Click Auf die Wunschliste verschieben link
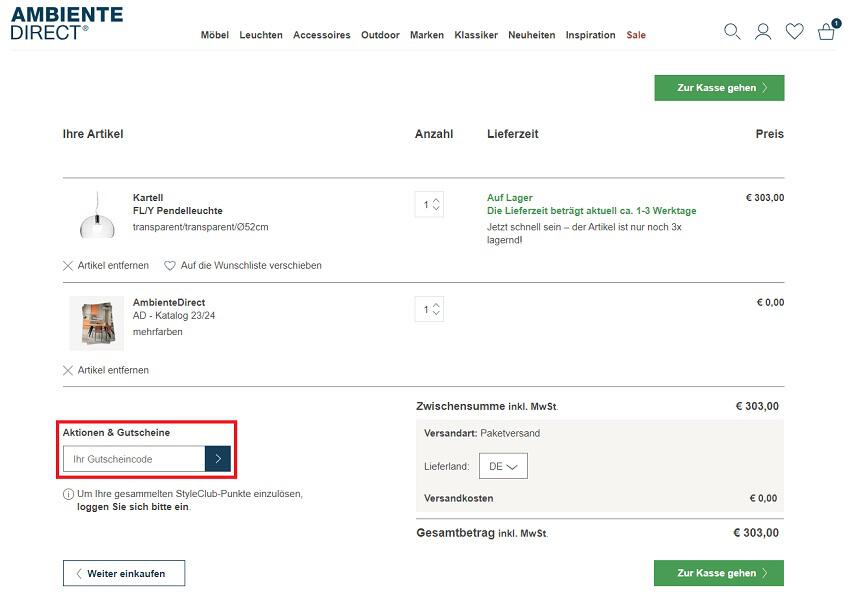This screenshot has width=858, height=594. coord(251,265)
